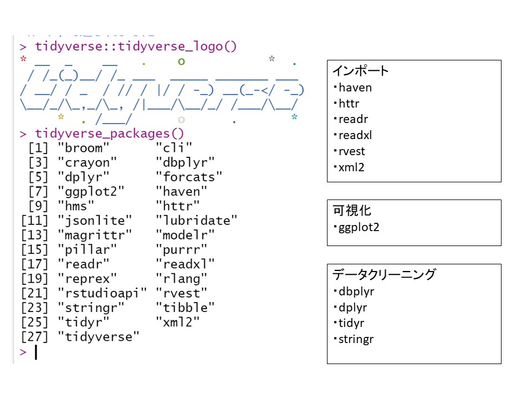The image size is (532, 399).
Task: Select readxl in the インポート box
Action: coord(355,135)
